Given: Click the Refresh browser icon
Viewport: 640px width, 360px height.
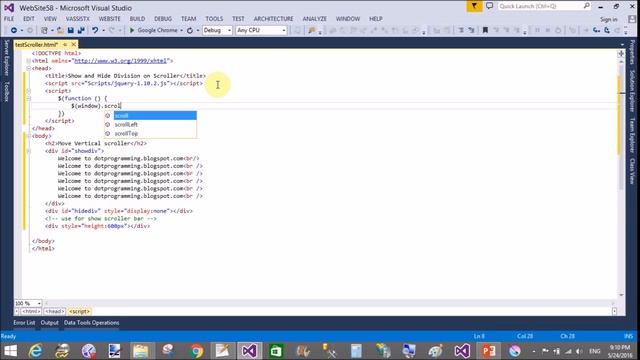Looking at the screenshot, I should point(190,30).
